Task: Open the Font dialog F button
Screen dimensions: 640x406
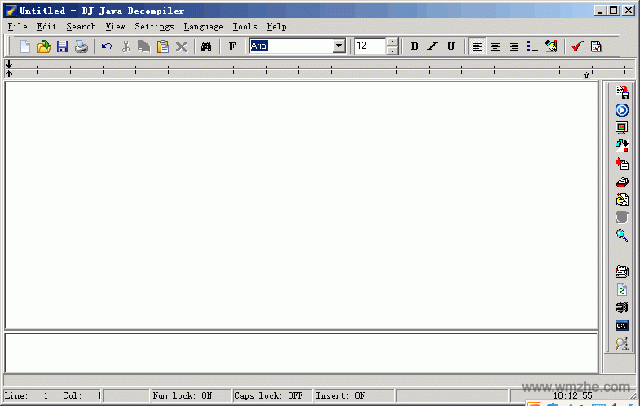Action: [232, 46]
